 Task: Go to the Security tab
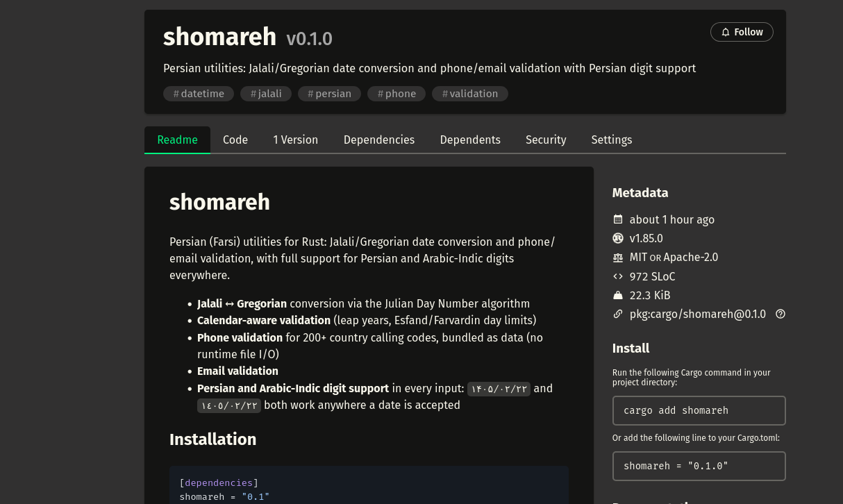click(x=546, y=140)
